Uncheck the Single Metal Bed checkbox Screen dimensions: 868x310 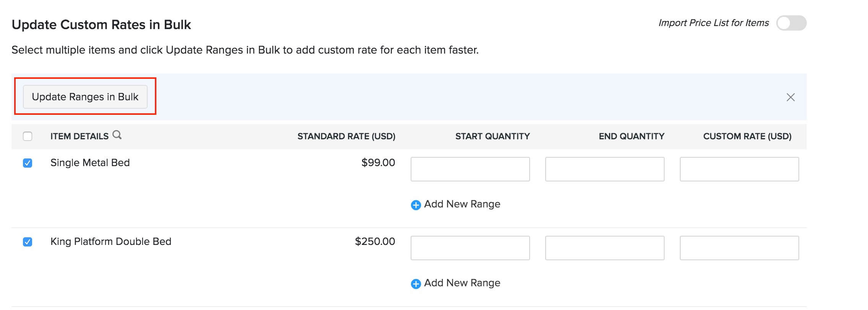pyautogui.click(x=28, y=163)
